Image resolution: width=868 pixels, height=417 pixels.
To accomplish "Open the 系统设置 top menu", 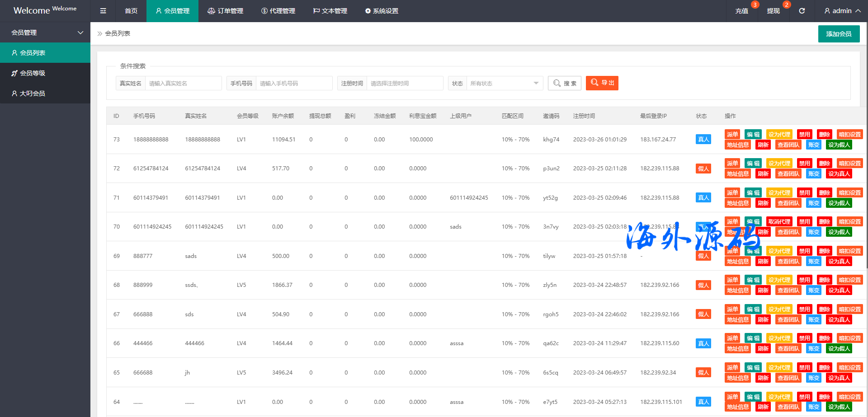I will [382, 11].
